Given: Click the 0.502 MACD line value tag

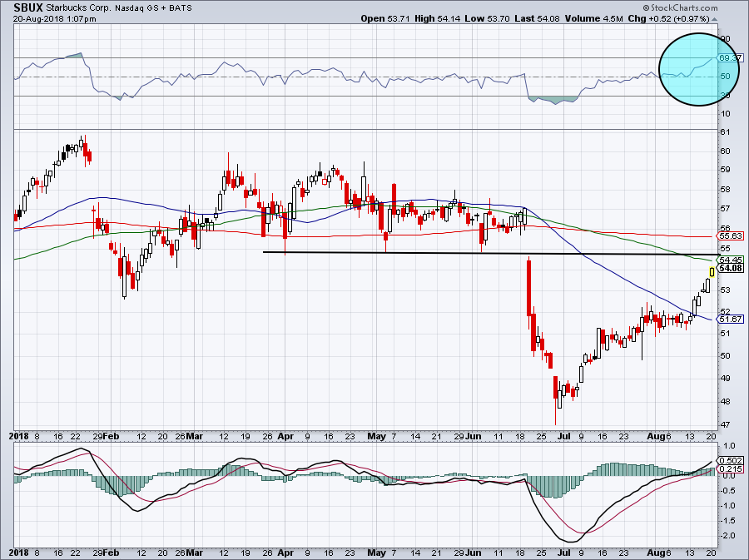Looking at the screenshot, I should click(x=731, y=461).
